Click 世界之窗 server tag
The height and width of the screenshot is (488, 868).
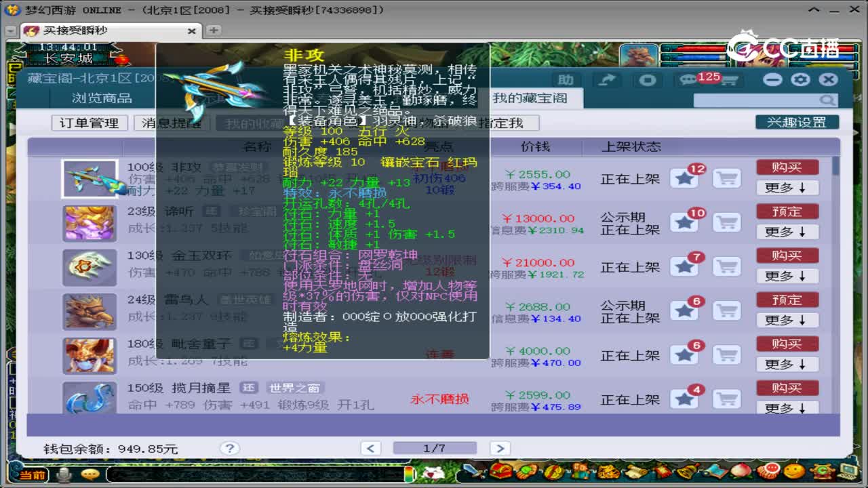(294, 388)
